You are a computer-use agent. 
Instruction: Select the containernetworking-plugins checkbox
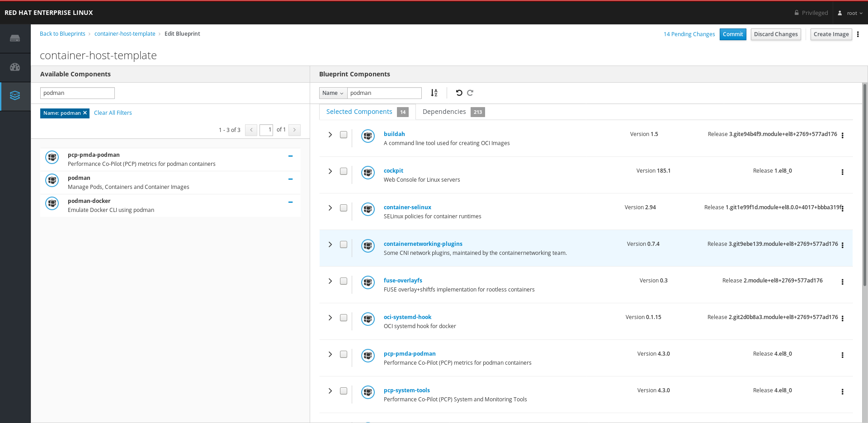point(344,244)
